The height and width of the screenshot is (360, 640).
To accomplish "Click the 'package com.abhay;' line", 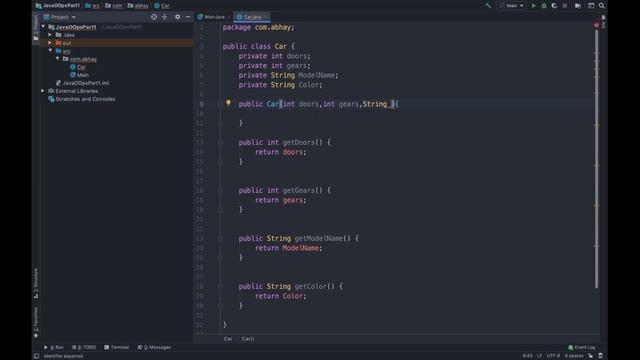I will (258, 27).
